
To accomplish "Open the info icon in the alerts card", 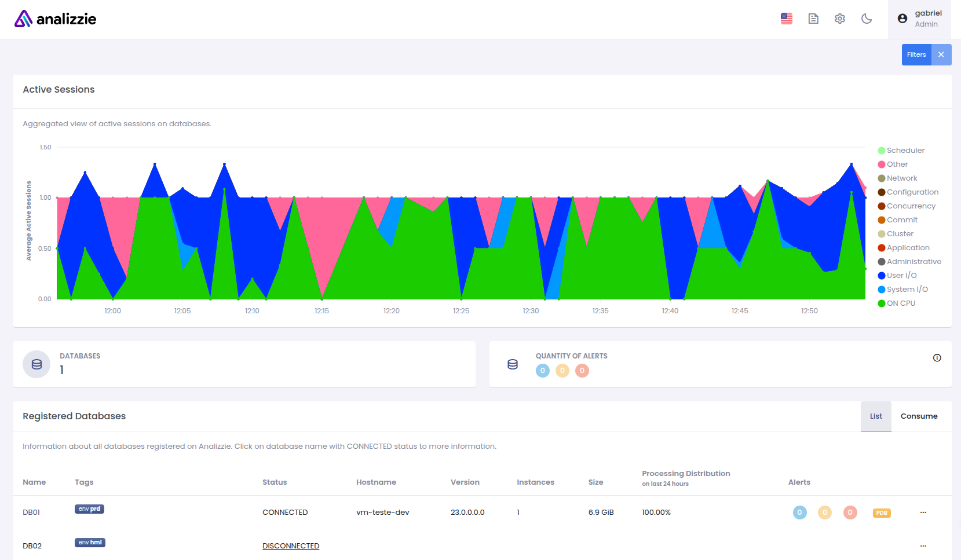I will [x=937, y=358].
